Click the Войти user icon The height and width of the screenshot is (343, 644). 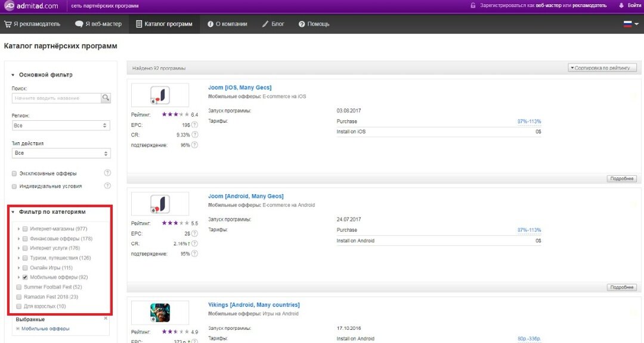coord(621,5)
